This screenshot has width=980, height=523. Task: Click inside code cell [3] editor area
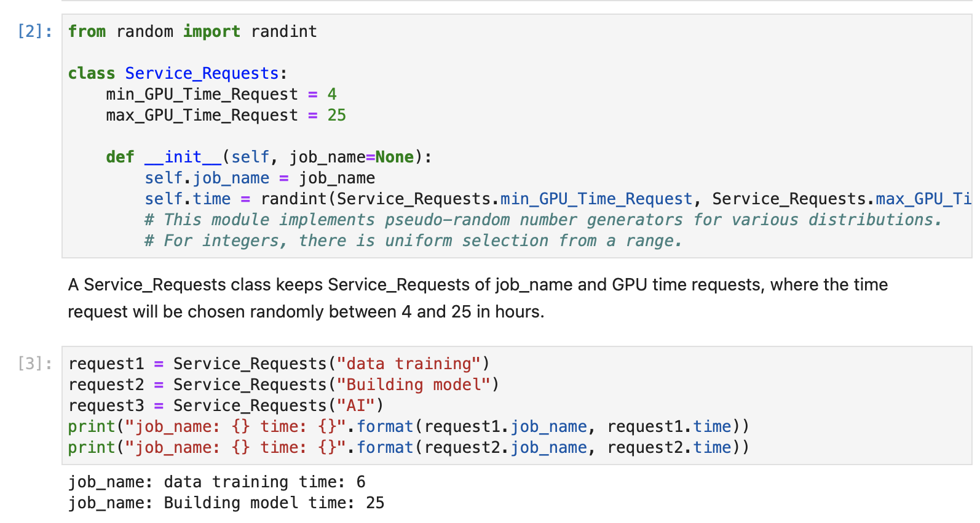[516, 405]
